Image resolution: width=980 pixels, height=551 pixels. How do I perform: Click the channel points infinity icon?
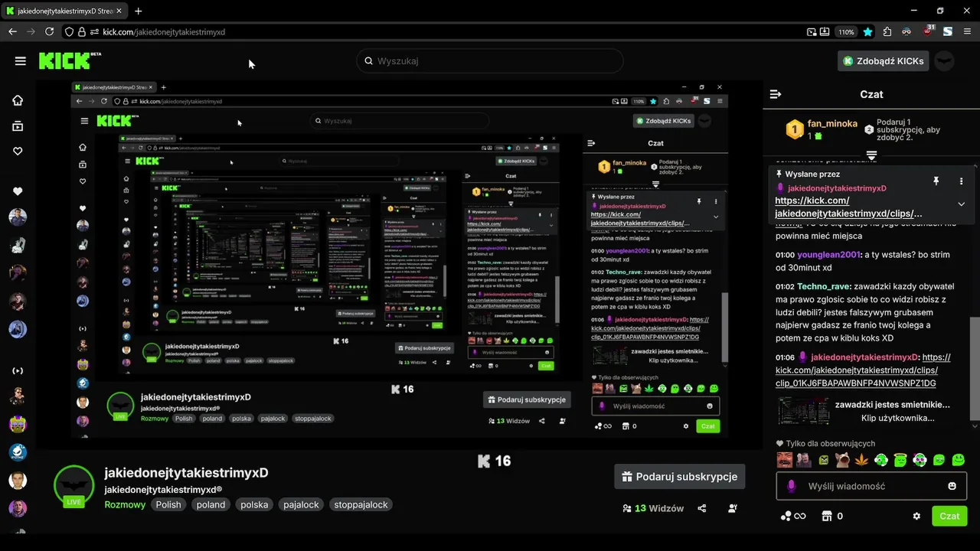point(793,517)
